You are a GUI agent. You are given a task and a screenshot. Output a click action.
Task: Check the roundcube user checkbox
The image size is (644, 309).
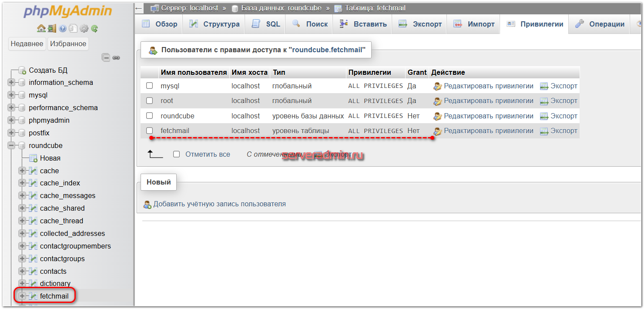click(150, 116)
